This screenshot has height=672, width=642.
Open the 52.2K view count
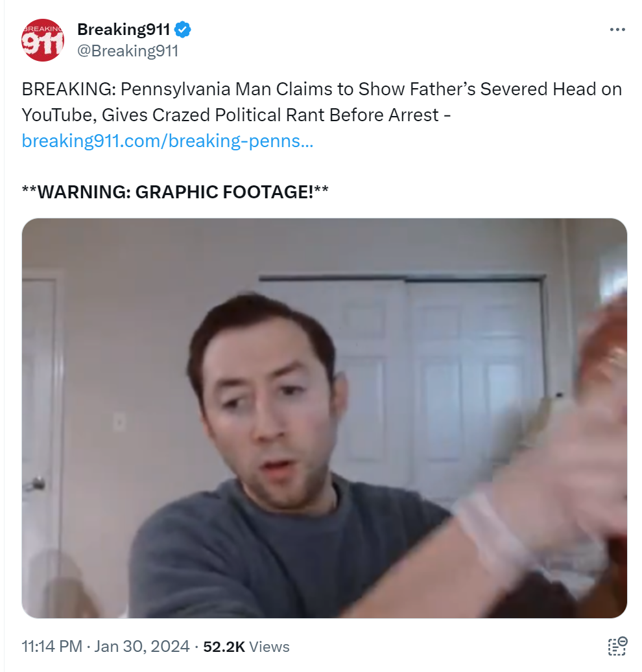click(x=224, y=646)
